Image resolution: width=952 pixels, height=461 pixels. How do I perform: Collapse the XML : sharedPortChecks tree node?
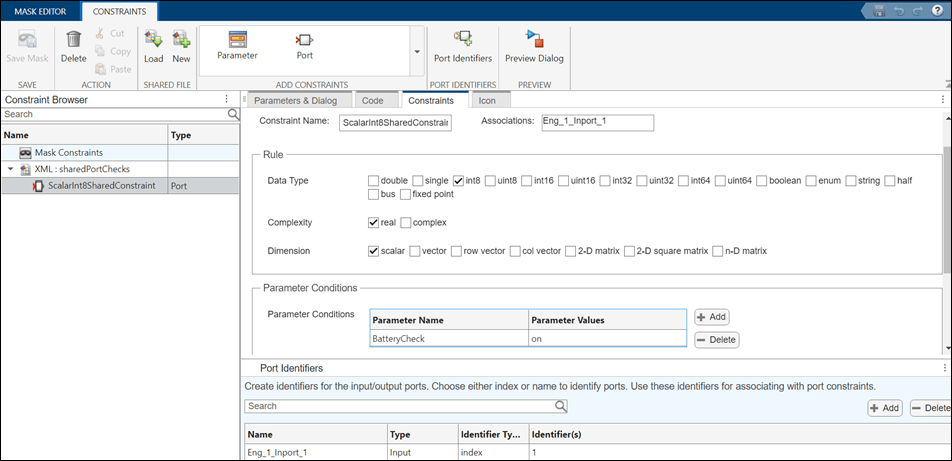tap(10, 169)
